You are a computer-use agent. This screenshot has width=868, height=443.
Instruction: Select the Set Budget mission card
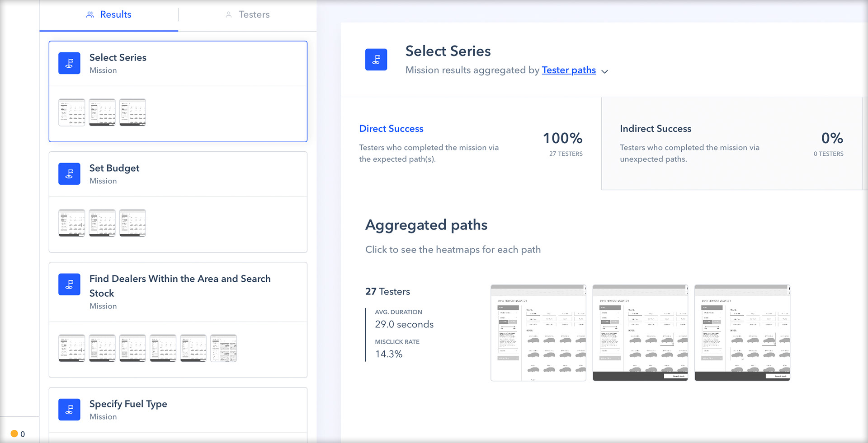[178, 202]
